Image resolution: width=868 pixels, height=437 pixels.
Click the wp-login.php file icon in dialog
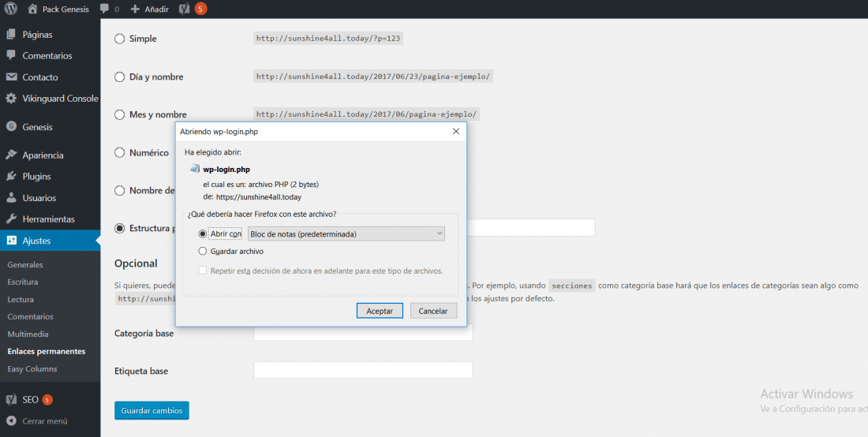pyautogui.click(x=194, y=170)
